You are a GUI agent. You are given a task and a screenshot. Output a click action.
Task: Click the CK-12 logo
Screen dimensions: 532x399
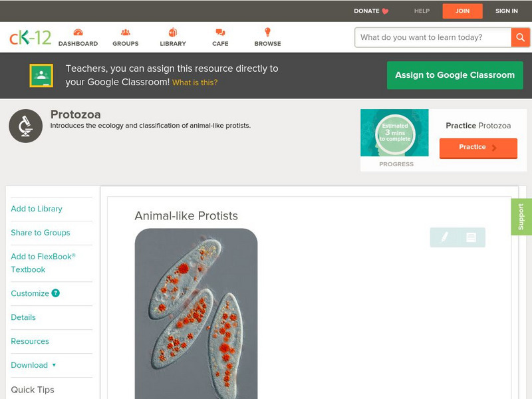click(x=31, y=37)
